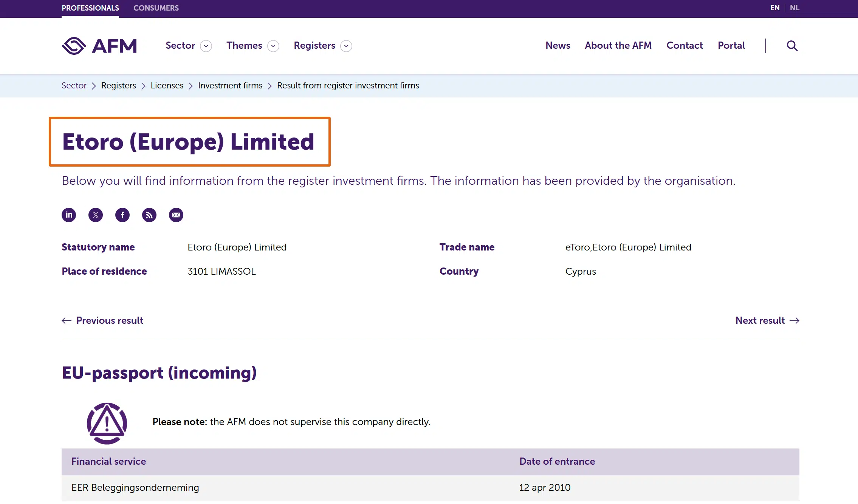Click the EU-passport (incoming) heading
858x504 pixels.
click(x=159, y=373)
